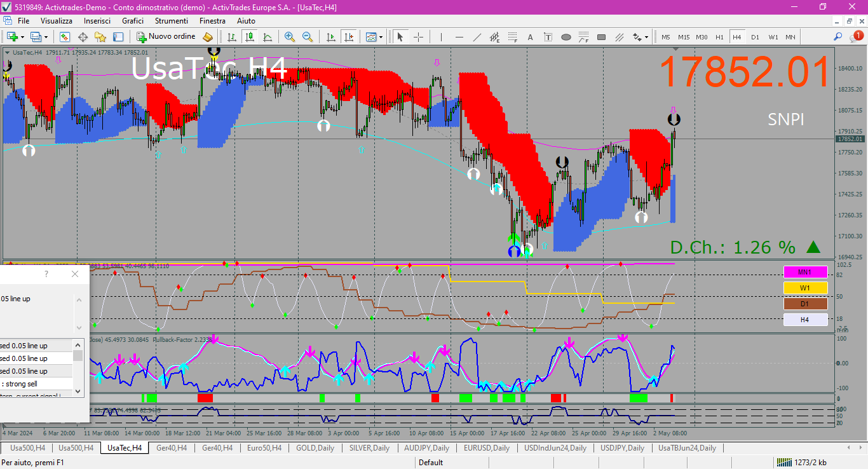Screen dimensions: 868x469
Task: Click the dialog list scrollbar thumb
Action: [x=78, y=355]
